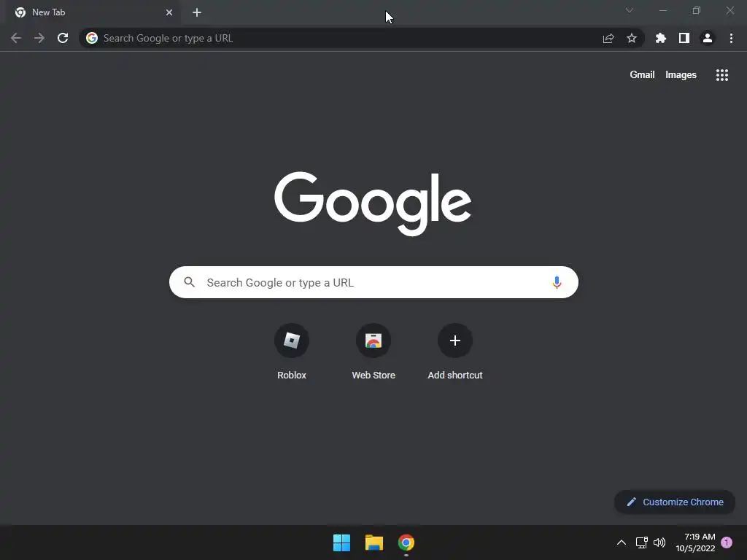Open the Web Store shortcut

point(373,352)
